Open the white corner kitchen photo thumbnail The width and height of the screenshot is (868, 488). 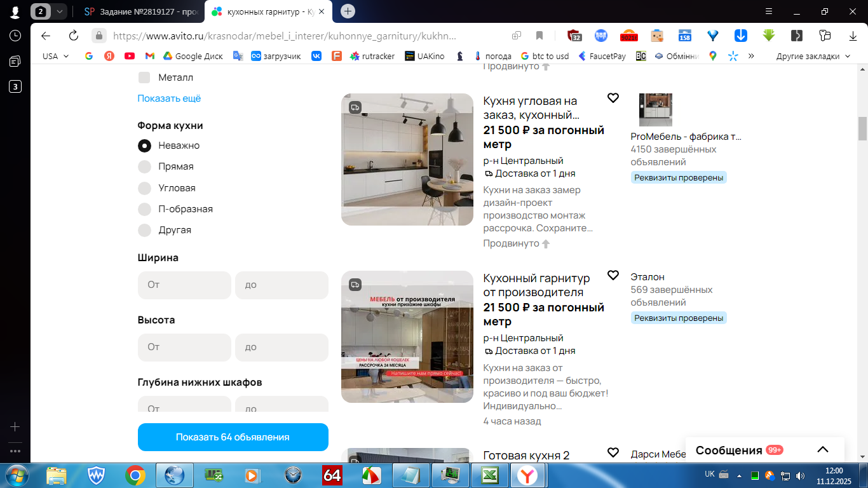pyautogui.click(x=407, y=159)
